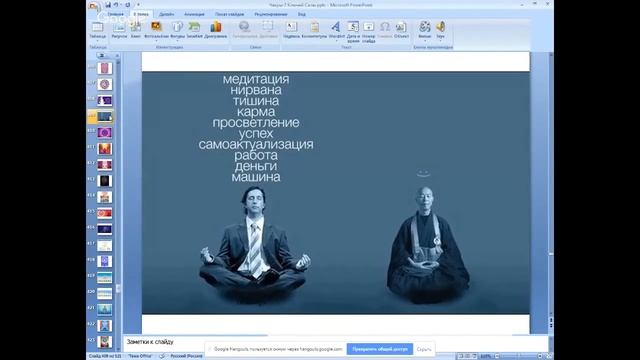Click the zoom percentage in status bar

coord(486,356)
